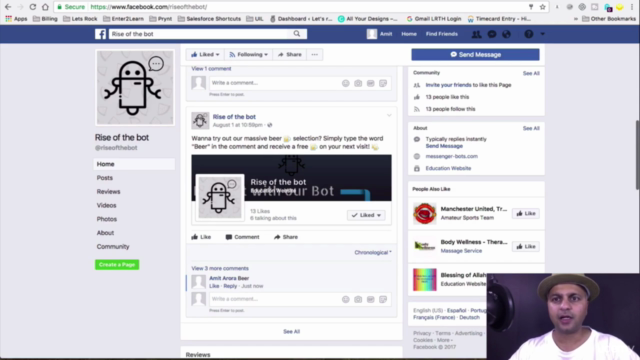640x360 pixels.
Task: Open the help question mark icon
Action: (529, 34)
